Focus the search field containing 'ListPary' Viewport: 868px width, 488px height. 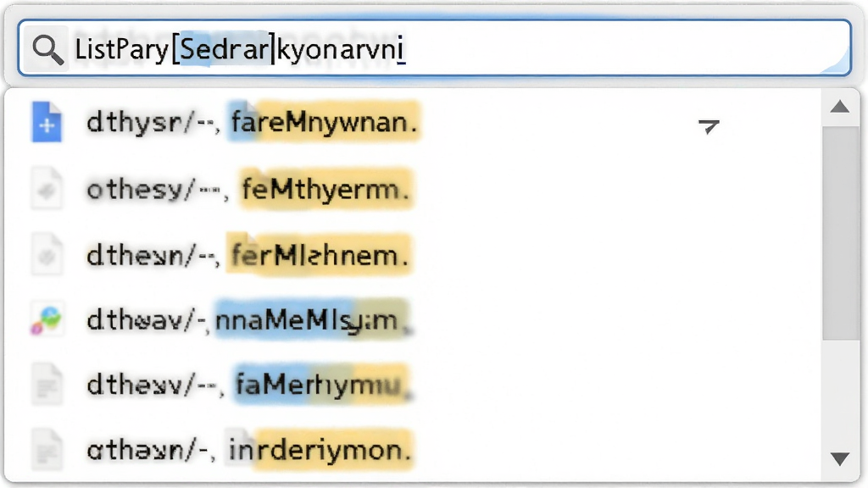coord(435,48)
